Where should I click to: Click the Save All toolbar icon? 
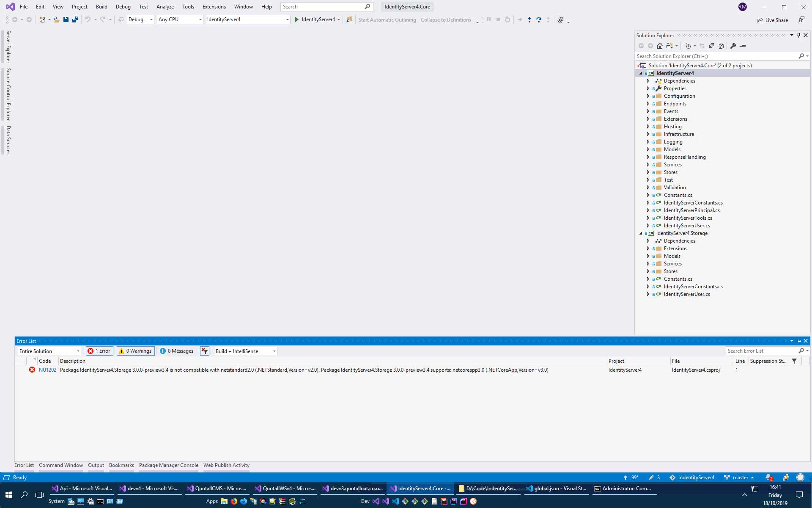click(x=75, y=19)
